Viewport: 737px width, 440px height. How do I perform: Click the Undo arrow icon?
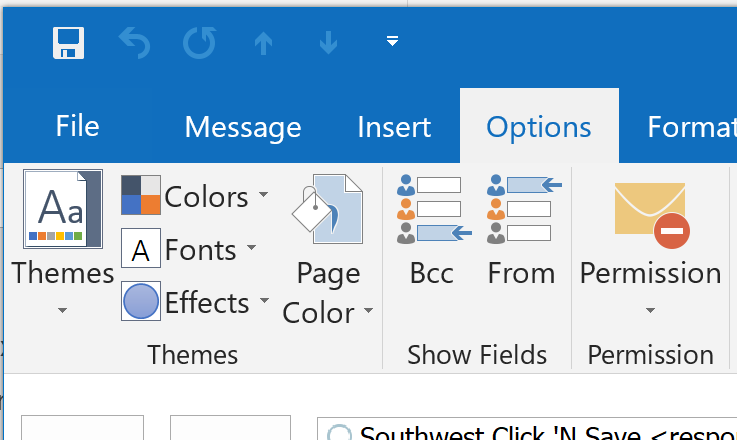click(134, 42)
